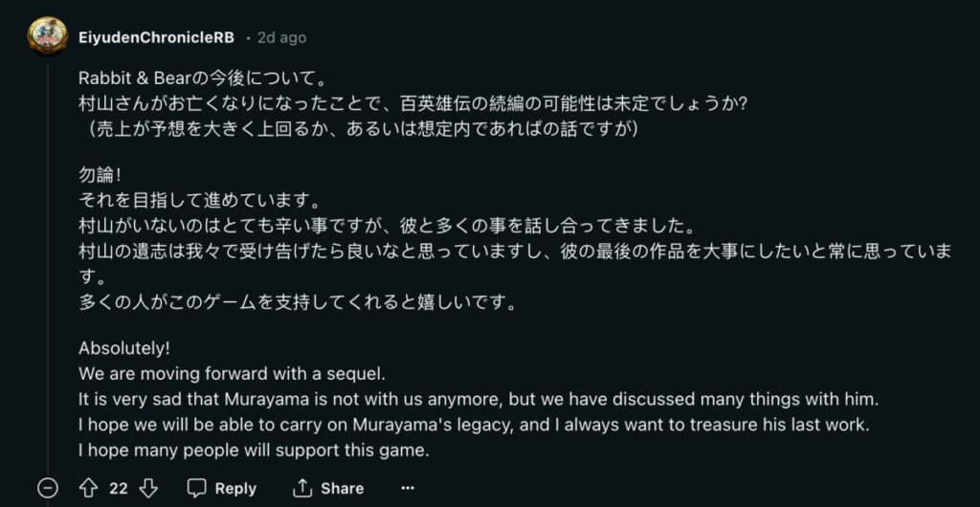Click the 'Rabbit & Bearの今後について。' line
Image resolution: width=980 pixels, height=507 pixels.
[203, 78]
